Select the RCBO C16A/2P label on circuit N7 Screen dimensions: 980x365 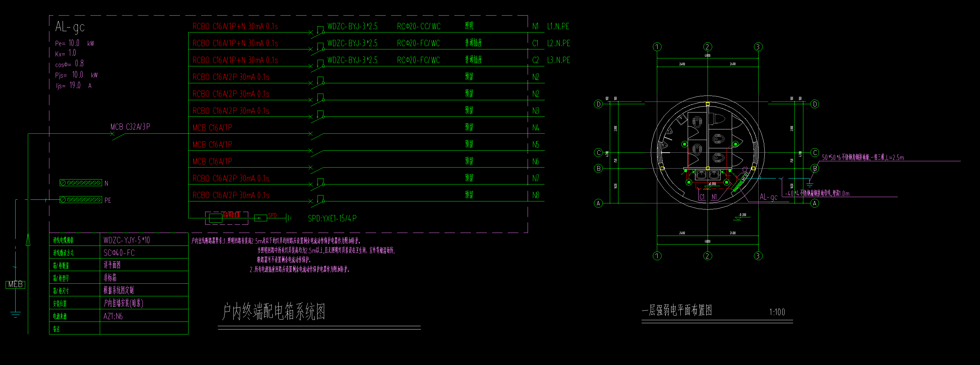[x=231, y=178]
